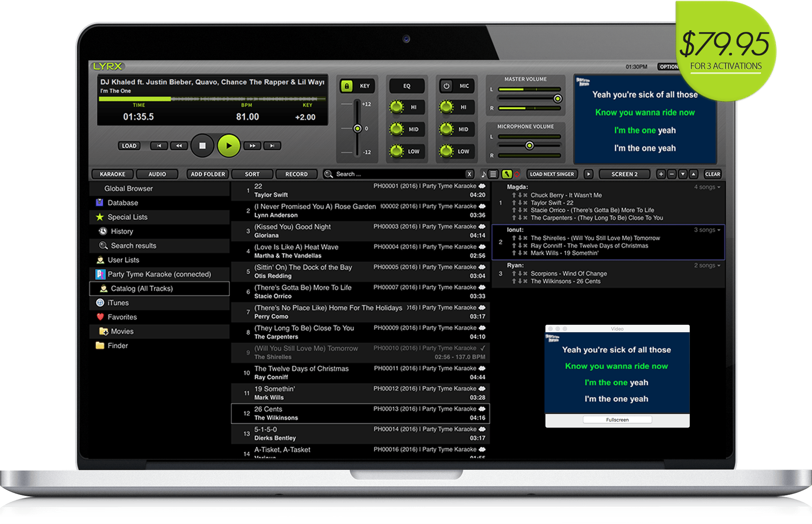Click the rewind button
This screenshot has width=812, height=524.
179,146
